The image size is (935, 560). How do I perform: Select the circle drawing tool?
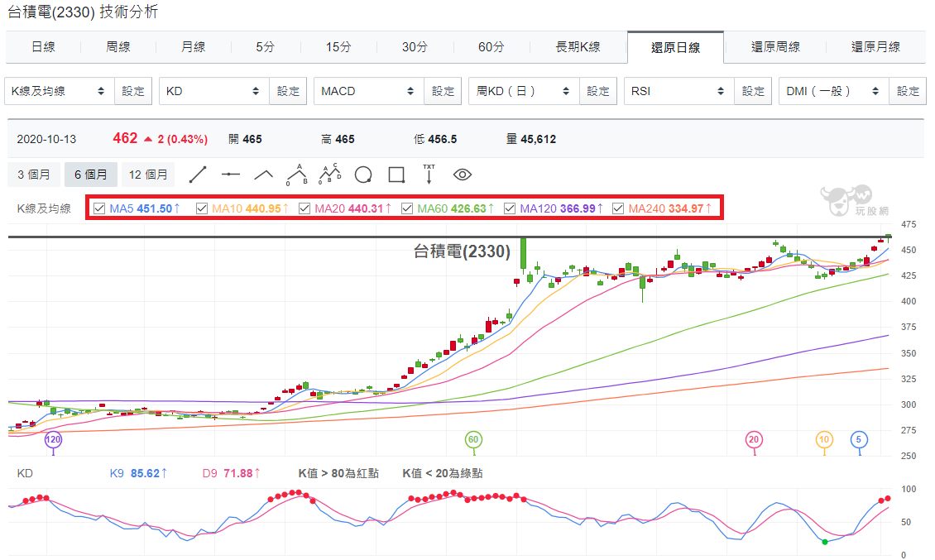363,175
